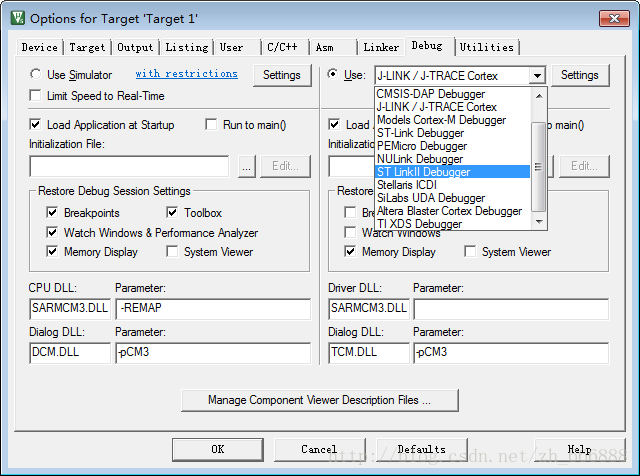This screenshot has height=476, width=640.
Task: Click simulator Initialization File input field
Action: pos(129,166)
